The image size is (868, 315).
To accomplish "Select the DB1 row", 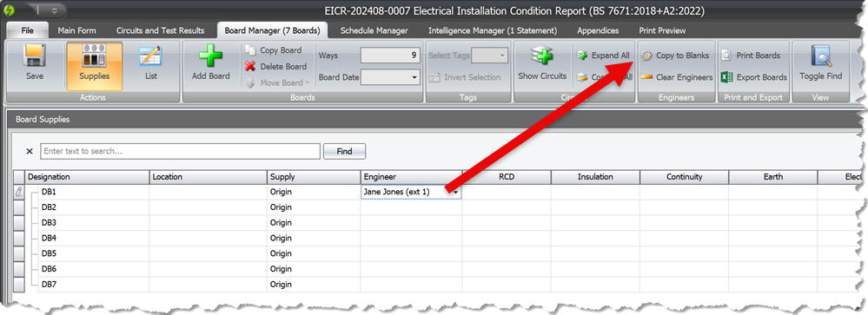I will click(50, 192).
